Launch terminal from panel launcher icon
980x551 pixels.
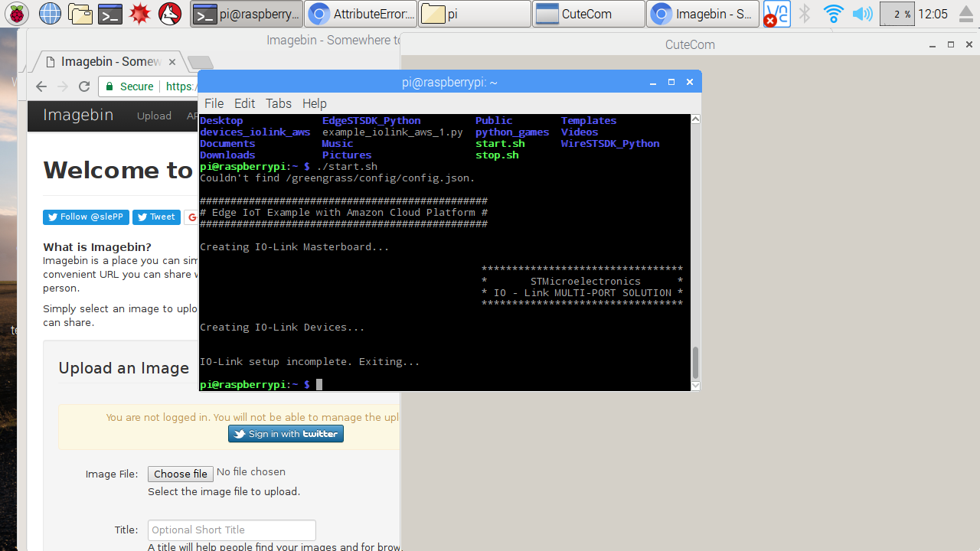tap(110, 14)
